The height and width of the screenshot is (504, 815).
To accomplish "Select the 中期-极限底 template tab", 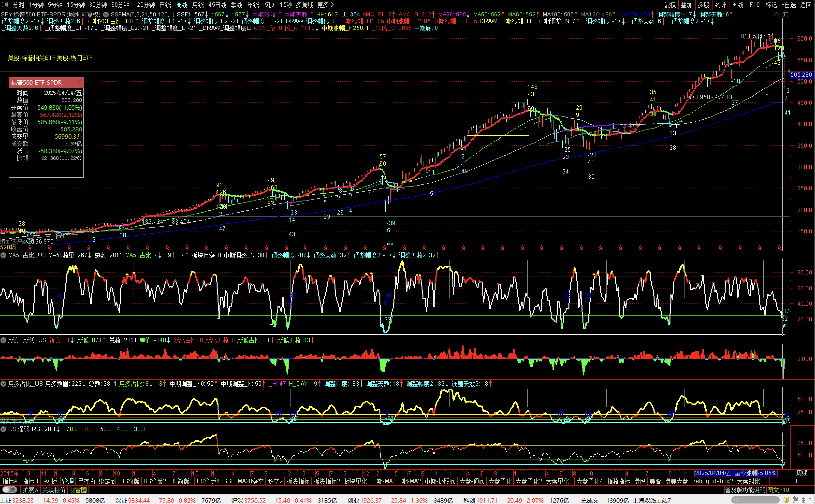I will [x=440, y=481].
